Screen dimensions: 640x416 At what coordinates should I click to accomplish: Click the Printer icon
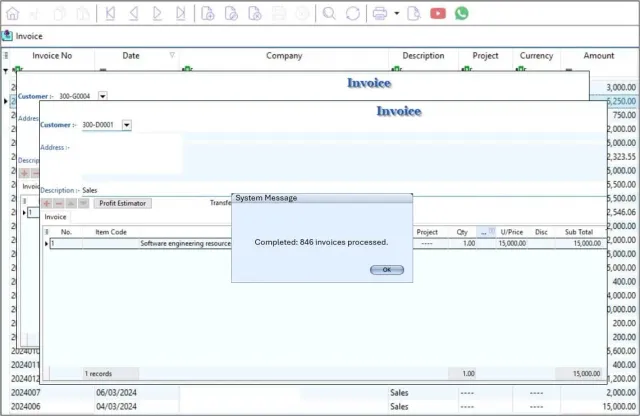click(x=380, y=13)
